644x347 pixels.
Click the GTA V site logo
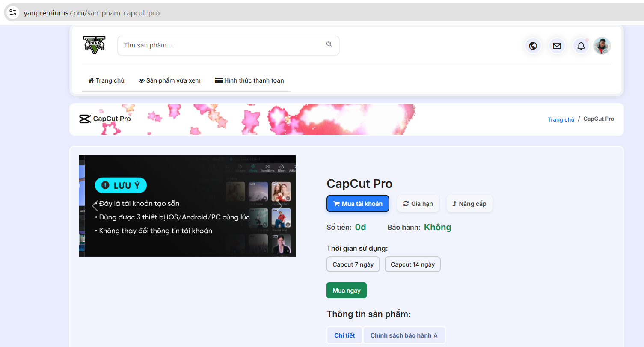click(94, 45)
